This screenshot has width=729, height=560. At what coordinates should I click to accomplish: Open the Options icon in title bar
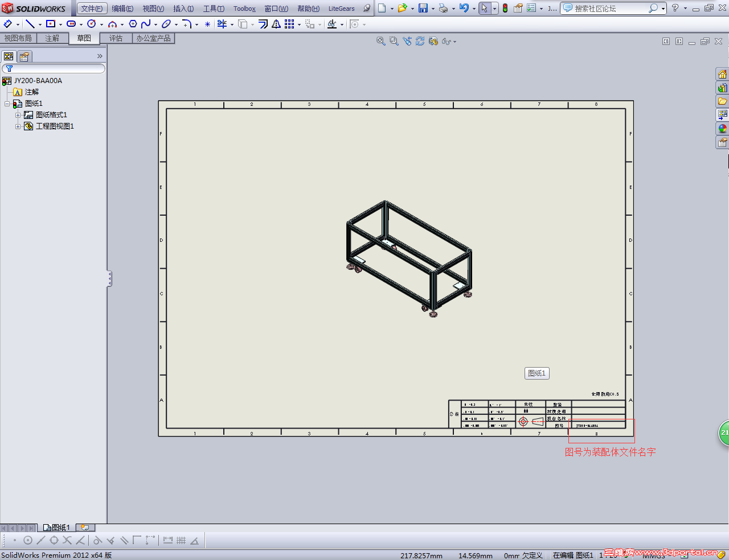click(531, 8)
